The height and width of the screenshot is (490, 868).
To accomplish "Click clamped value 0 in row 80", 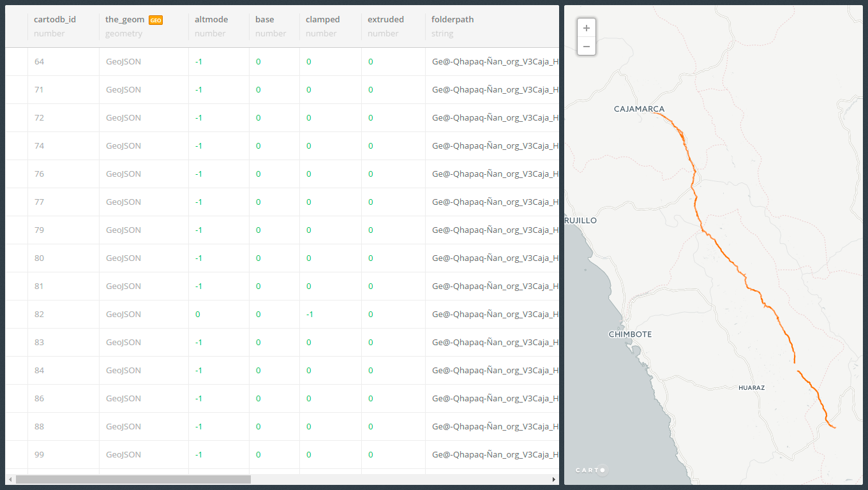I will point(309,258).
